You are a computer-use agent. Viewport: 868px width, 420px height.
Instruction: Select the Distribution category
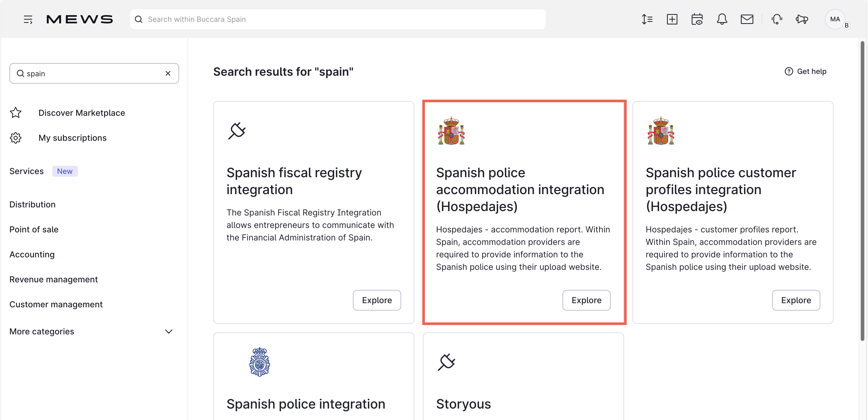coord(32,204)
